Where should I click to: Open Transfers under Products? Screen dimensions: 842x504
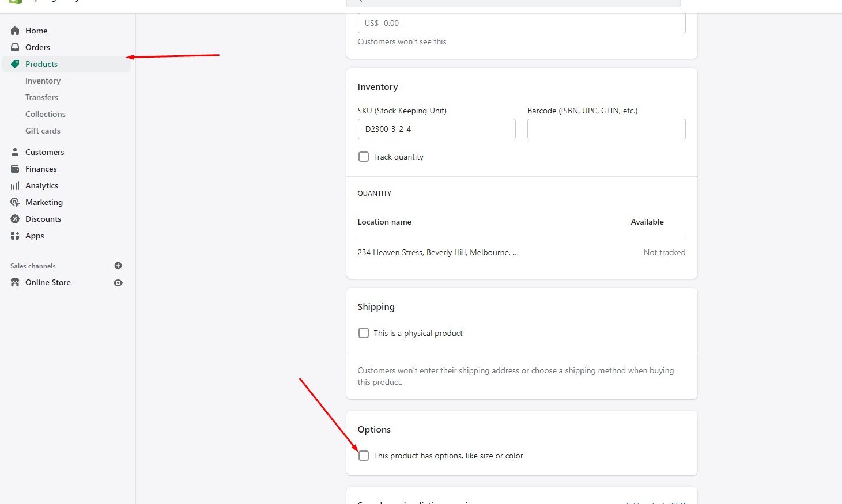click(41, 97)
